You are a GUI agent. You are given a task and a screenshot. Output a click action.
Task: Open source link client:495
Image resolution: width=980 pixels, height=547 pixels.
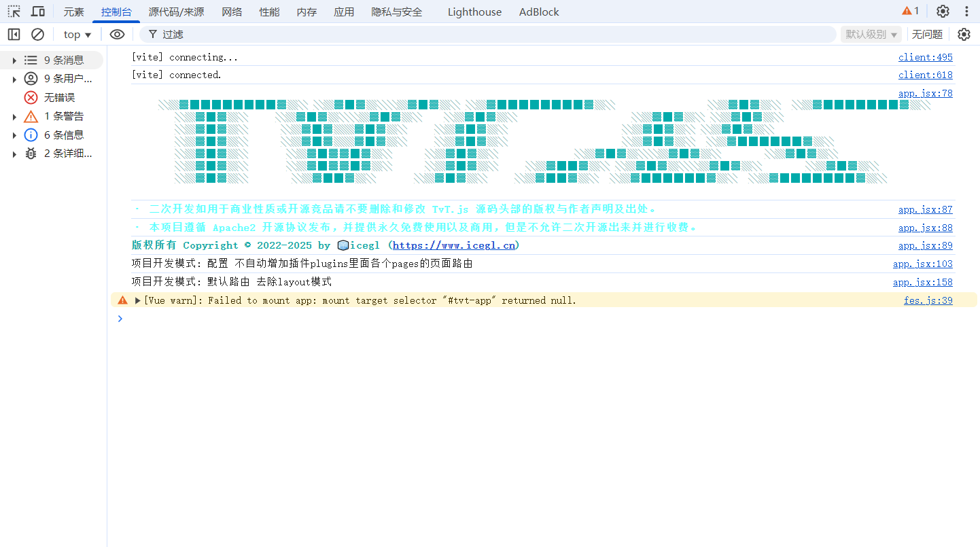coord(925,57)
